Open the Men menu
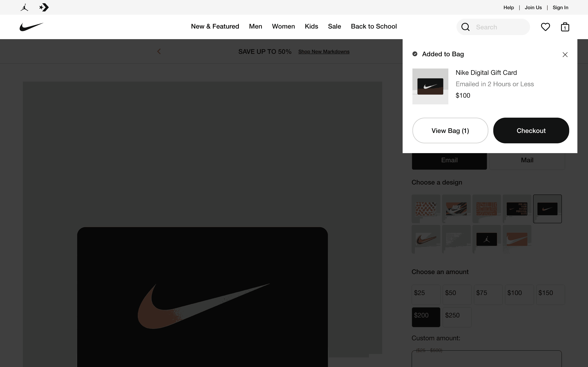Viewport: 588px width, 367px height. 255,26
